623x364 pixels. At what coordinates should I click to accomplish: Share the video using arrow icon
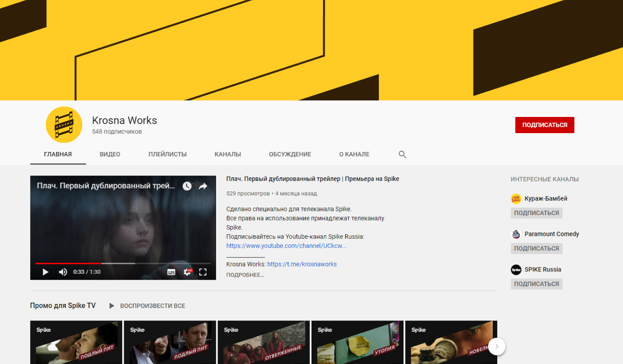(x=203, y=186)
